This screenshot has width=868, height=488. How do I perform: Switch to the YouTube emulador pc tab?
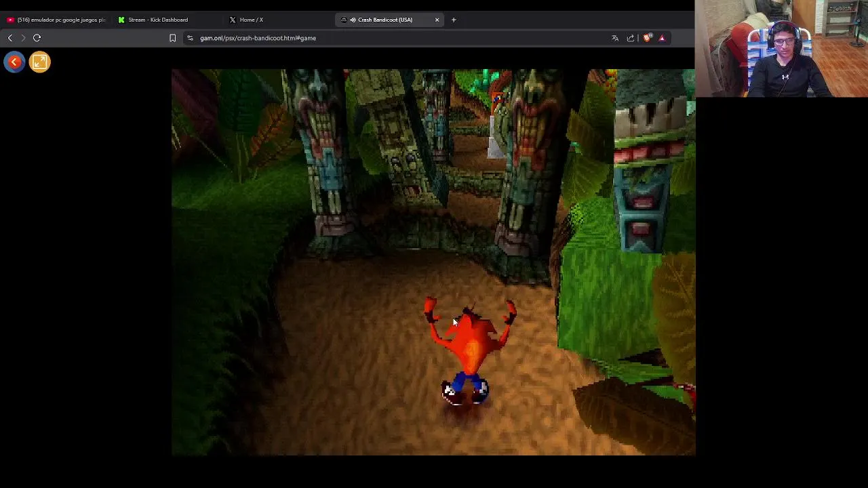pos(56,20)
